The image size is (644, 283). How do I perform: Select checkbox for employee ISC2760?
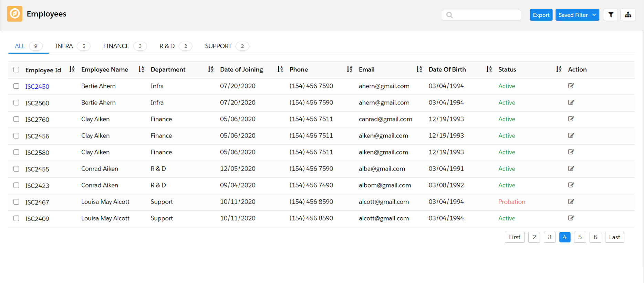pos(16,119)
